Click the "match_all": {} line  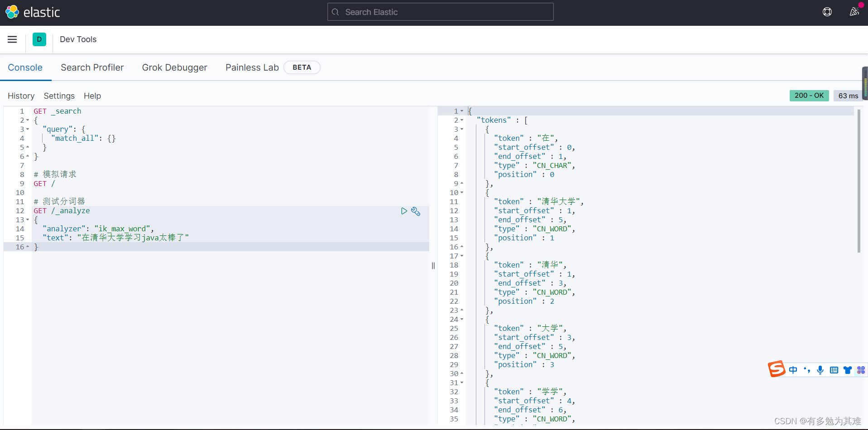(x=83, y=139)
